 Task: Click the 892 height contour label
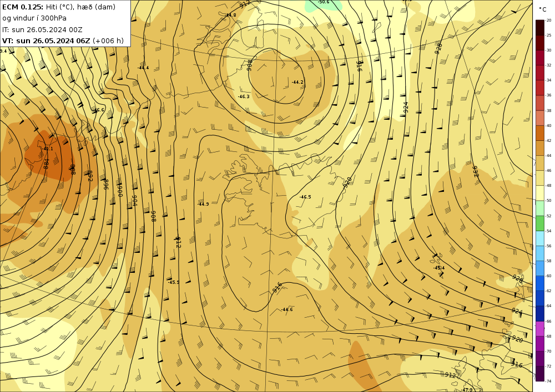point(89,176)
